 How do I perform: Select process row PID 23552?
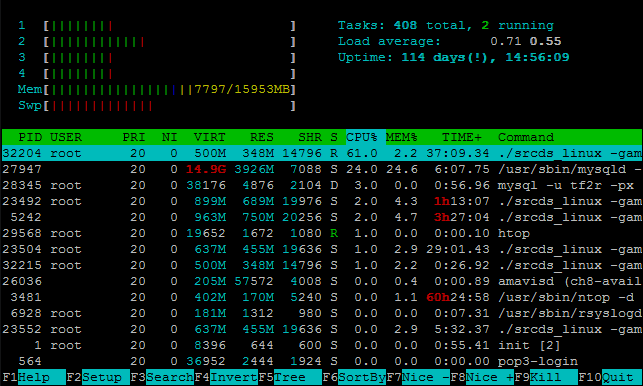tap(322, 329)
